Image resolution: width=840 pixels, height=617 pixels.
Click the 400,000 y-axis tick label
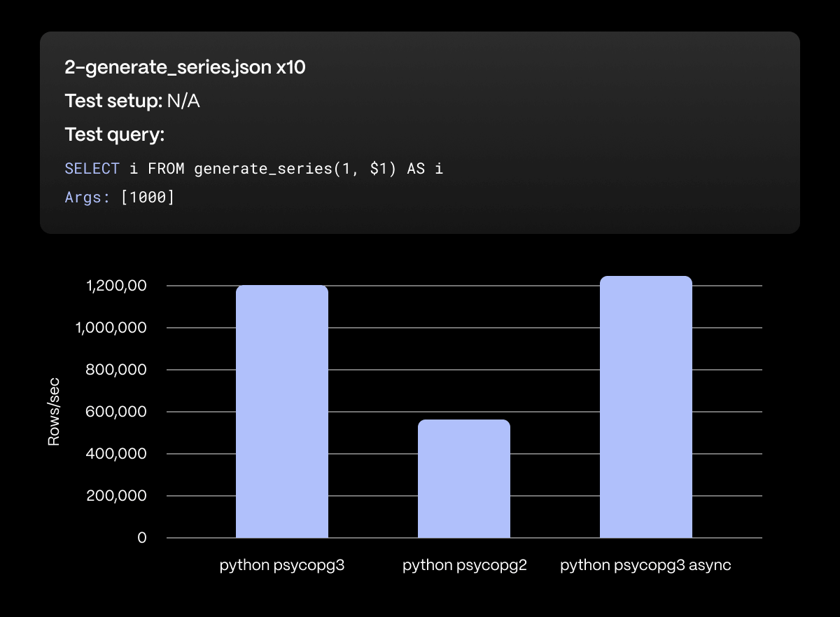click(x=115, y=454)
